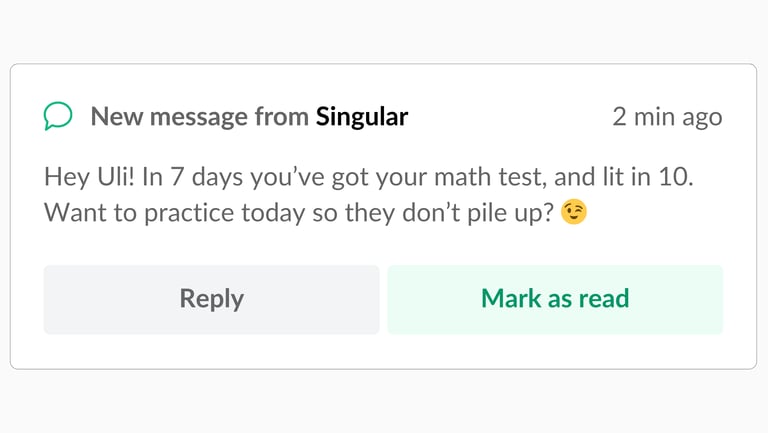The height and width of the screenshot is (433, 768).
Task: Mark the Singular message as read
Action: (x=555, y=299)
